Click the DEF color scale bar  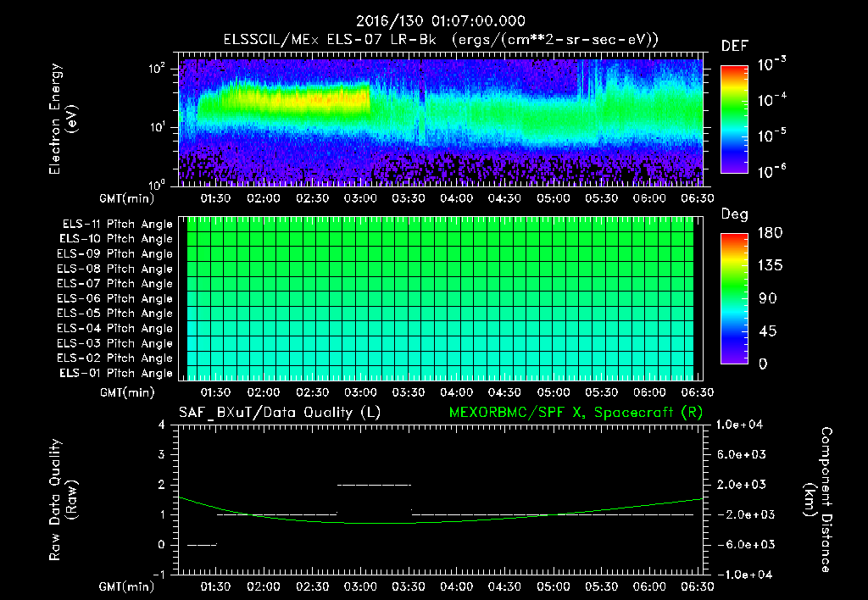pyautogui.click(x=734, y=119)
